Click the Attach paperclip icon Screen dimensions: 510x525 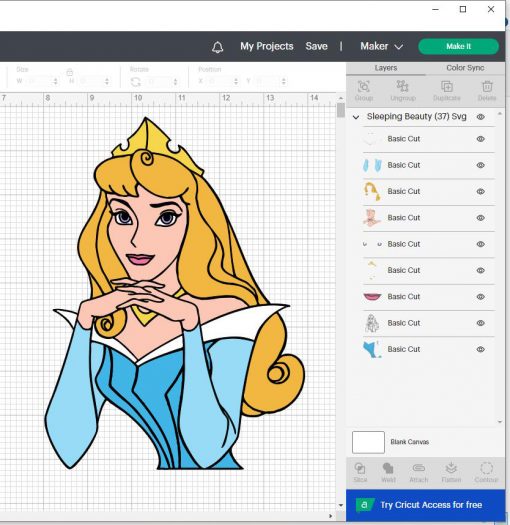click(x=419, y=468)
